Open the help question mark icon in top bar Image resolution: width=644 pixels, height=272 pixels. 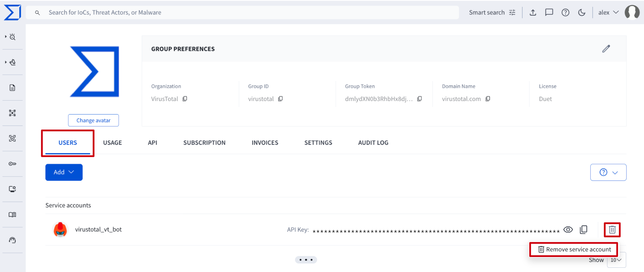tap(565, 12)
